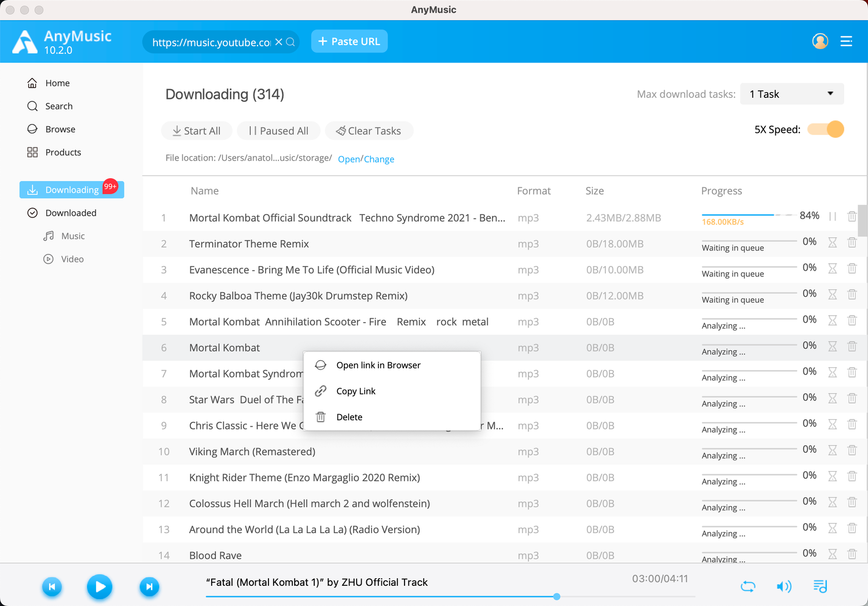
Task: Play the current track
Action: coord(100,587)
